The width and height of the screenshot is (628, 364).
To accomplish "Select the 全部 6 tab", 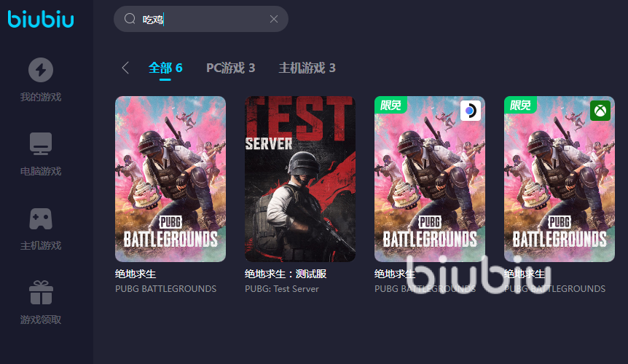I will (x=165, y=68).
